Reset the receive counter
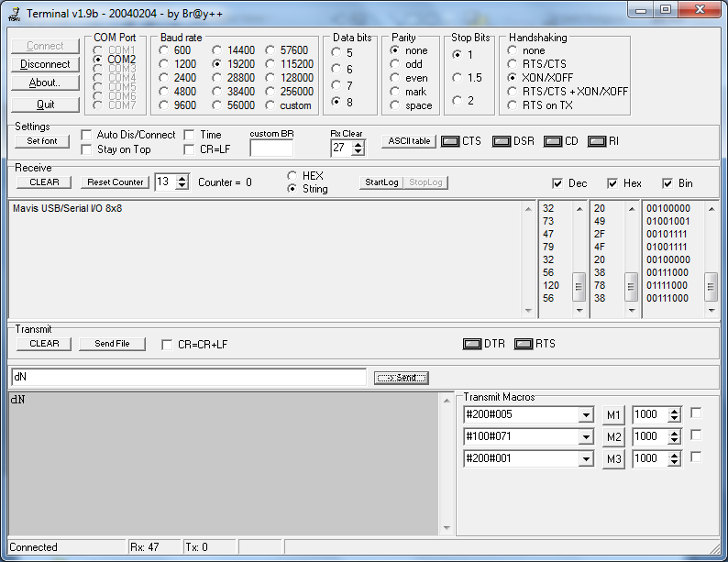The image size is (728, 562). (116, 182)
